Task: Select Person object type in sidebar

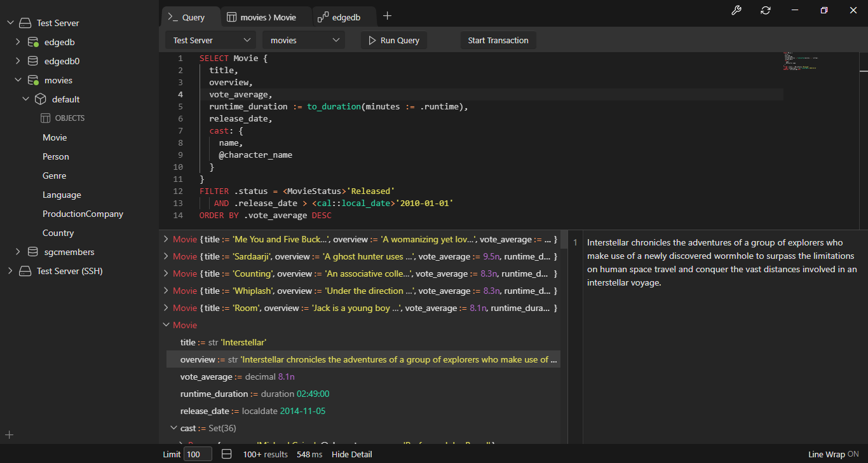Action: pyautogui.click(x=56, y=156)
